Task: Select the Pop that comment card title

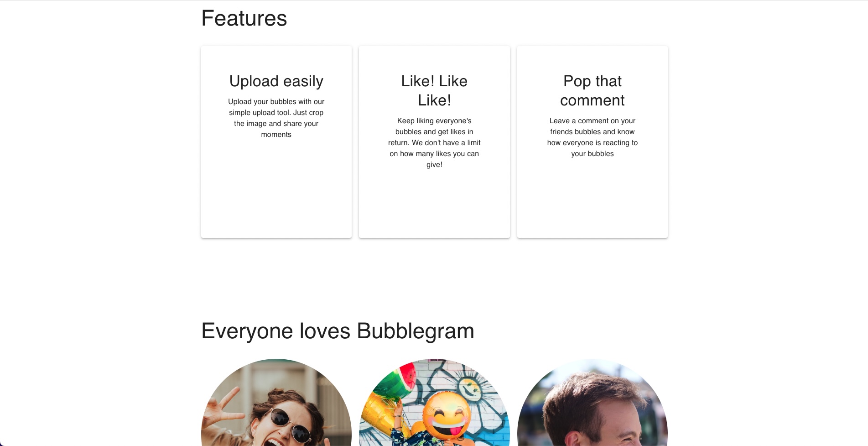Action: point(593,90)
